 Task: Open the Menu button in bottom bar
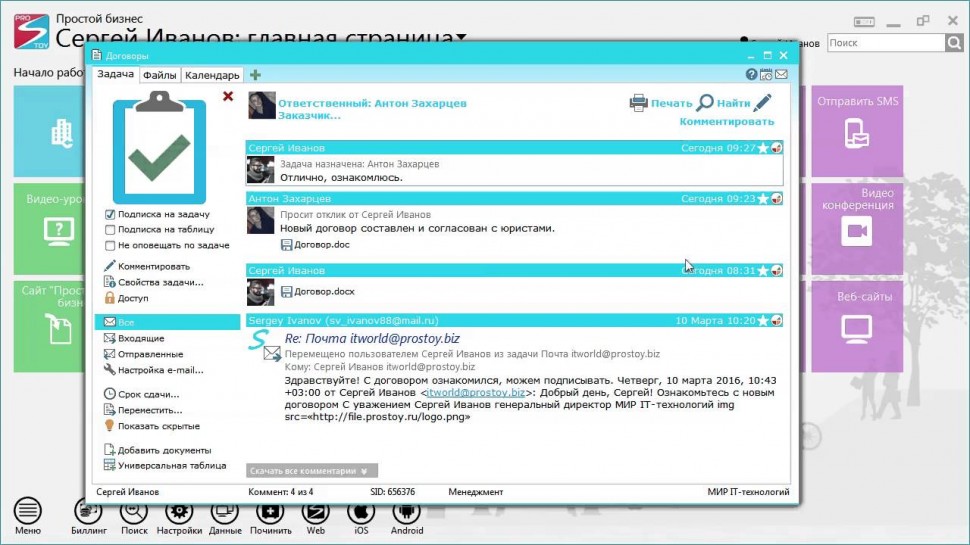(28, 511)
